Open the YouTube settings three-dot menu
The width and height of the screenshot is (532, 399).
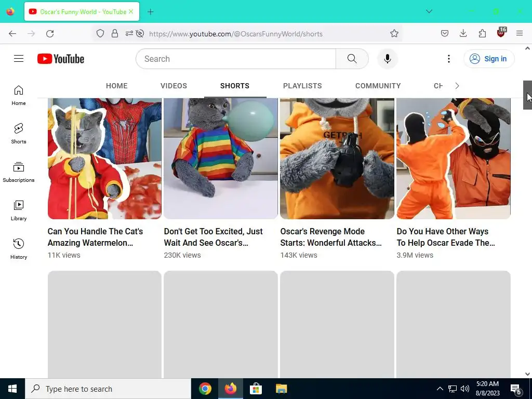[448, 59]
